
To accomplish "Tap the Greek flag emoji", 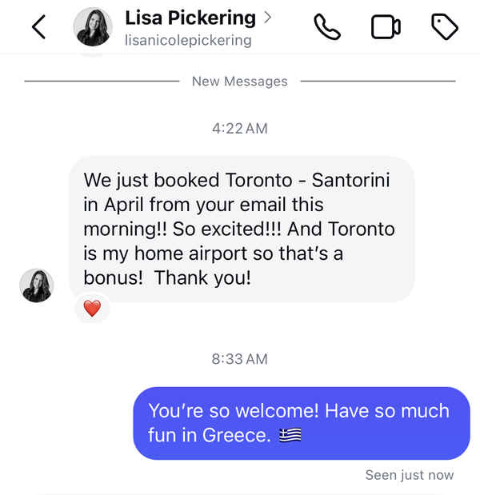I will tap(290, 435).
